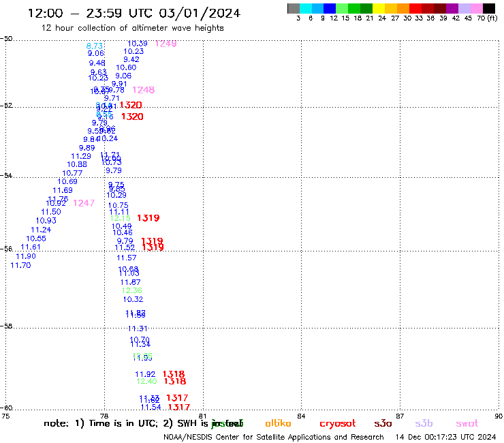The height and width of the screenshot is (443, 504).
Task: Click the green wave height '12.15'
Action: click(x=121, y=219)
